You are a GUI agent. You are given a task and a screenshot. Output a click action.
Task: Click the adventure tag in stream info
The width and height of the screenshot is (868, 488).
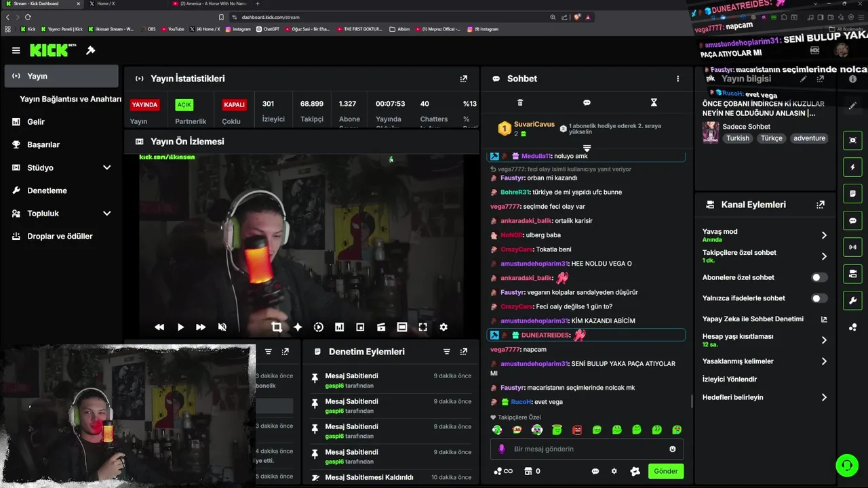[x=809, y=138]
